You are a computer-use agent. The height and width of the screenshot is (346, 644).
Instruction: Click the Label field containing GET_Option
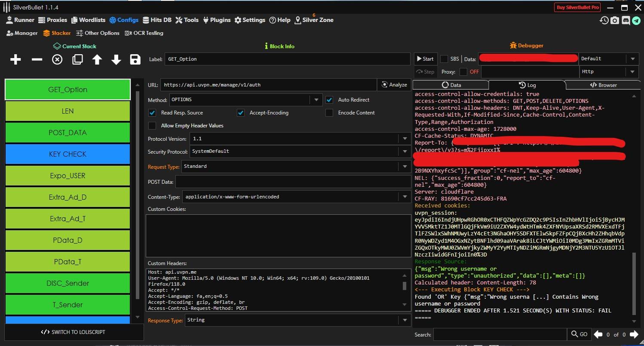[x=287, y=59]
